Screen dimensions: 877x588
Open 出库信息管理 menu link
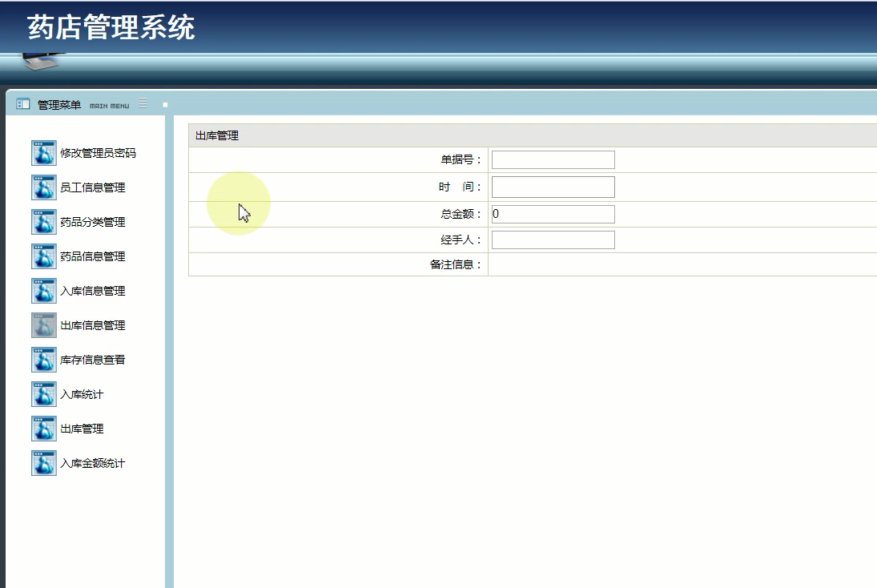tap(92, 325)
